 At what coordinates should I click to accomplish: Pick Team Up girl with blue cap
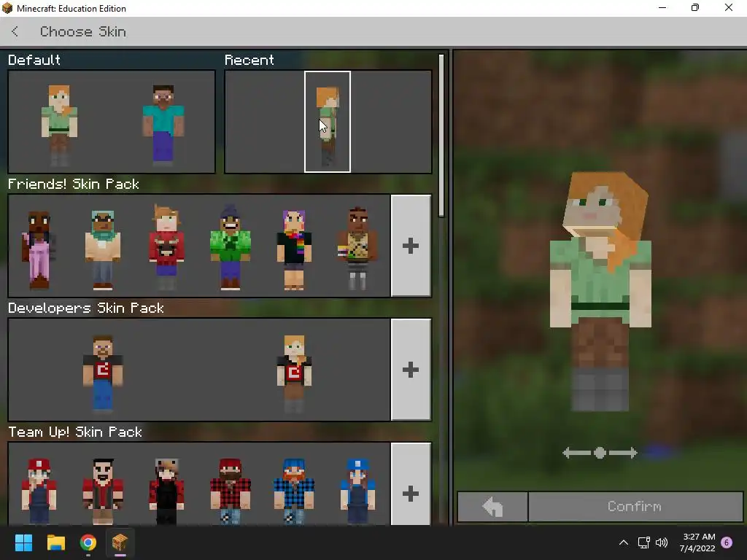357,491
